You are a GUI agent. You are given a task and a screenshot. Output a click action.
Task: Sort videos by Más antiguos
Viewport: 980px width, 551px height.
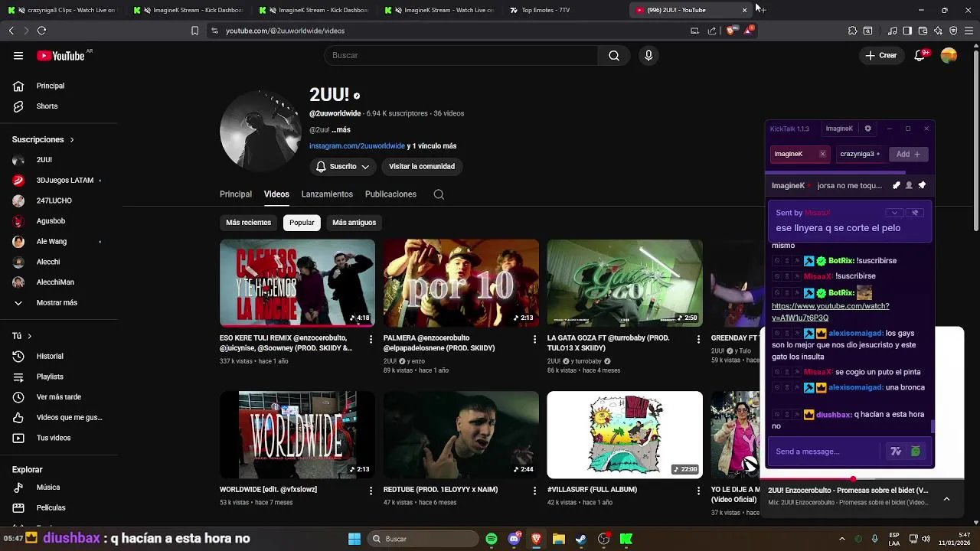coord(354,223)
